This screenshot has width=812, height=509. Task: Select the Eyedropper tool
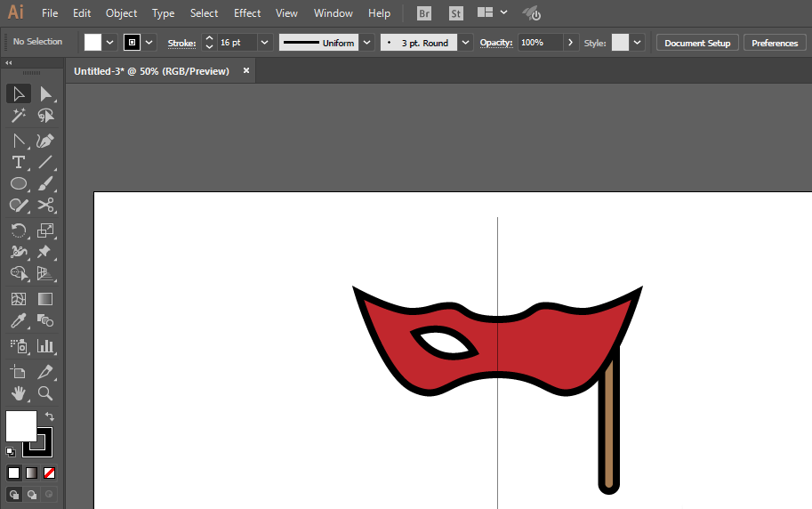point(18,321)
